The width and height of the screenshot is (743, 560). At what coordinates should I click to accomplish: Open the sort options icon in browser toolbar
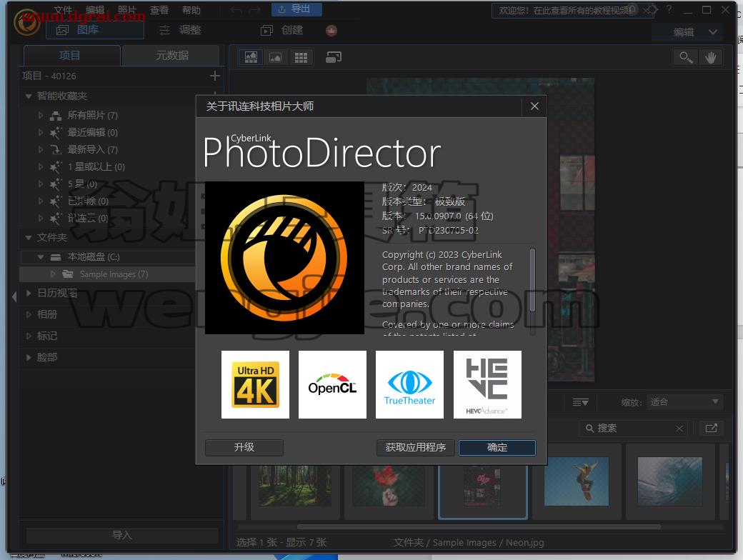tap(580, 402)
